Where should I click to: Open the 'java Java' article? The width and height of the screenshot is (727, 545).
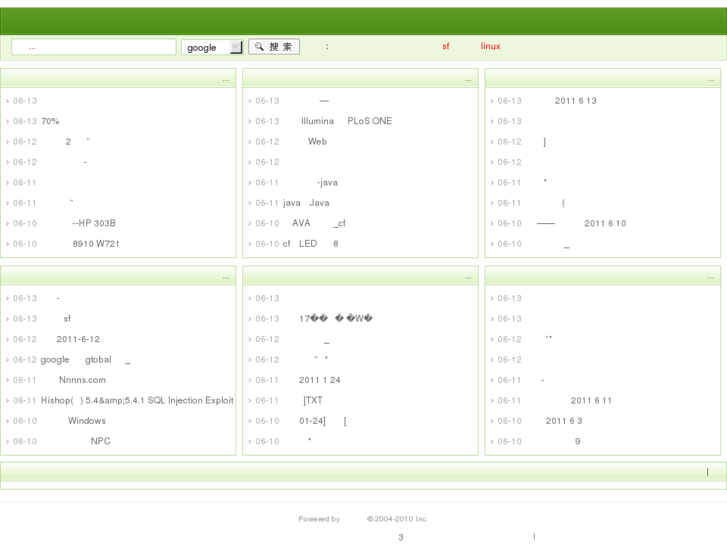tap(306, 203)
